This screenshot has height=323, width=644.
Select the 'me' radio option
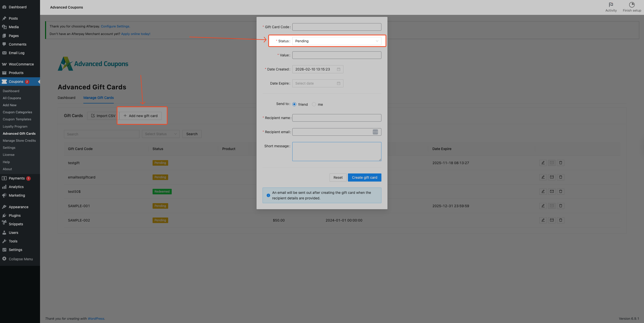coord(314,104)
